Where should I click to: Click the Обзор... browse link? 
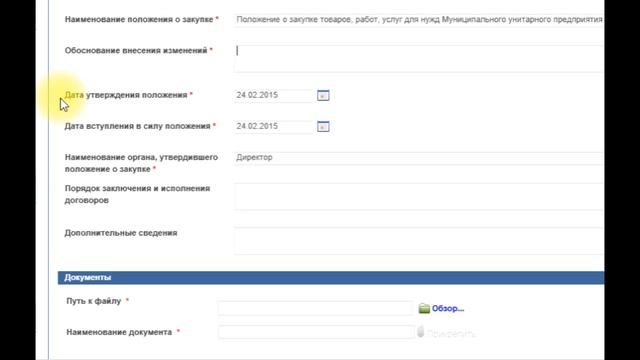[448, 309]
